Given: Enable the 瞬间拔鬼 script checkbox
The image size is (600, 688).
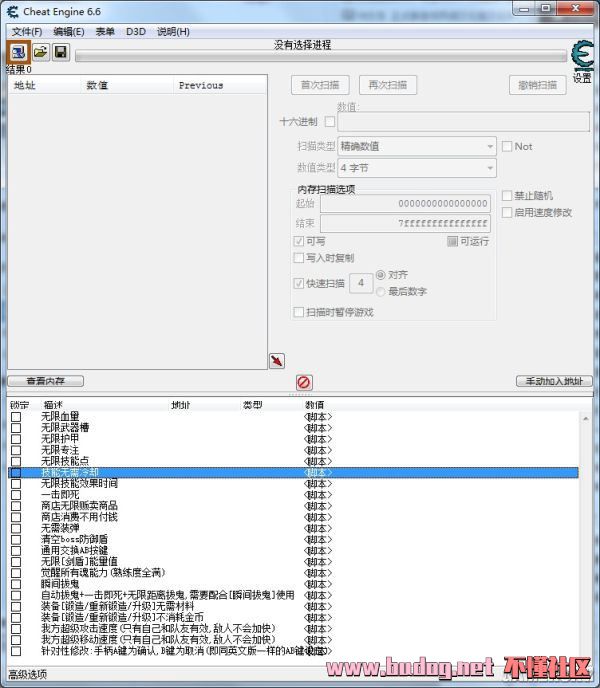Looking at the screenshot, I should [x=16, y=584].
